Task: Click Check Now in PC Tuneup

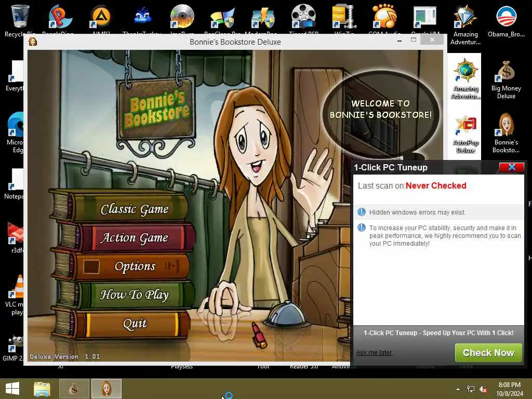Action: pyautogui.click(x=488, y=353)
